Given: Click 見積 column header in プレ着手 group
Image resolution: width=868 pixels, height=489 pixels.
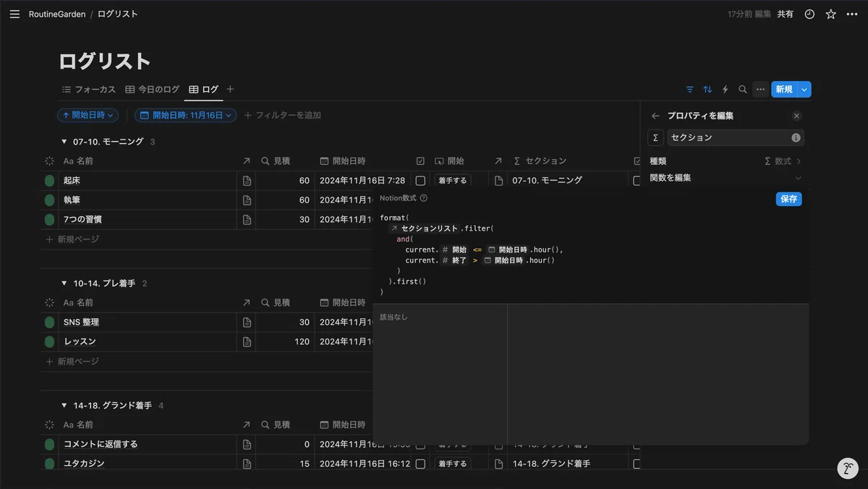Looking at the screenshot, I should click(276, 303).
